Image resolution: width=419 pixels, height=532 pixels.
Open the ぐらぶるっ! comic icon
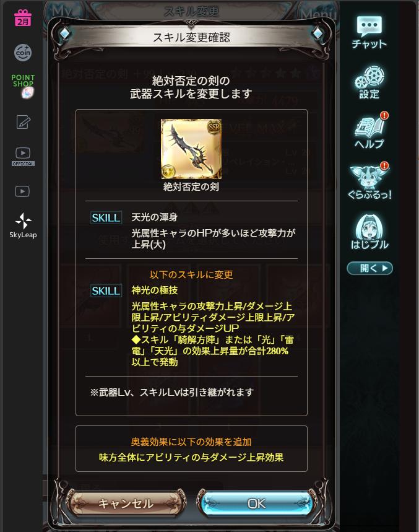(x=369, y=181)
